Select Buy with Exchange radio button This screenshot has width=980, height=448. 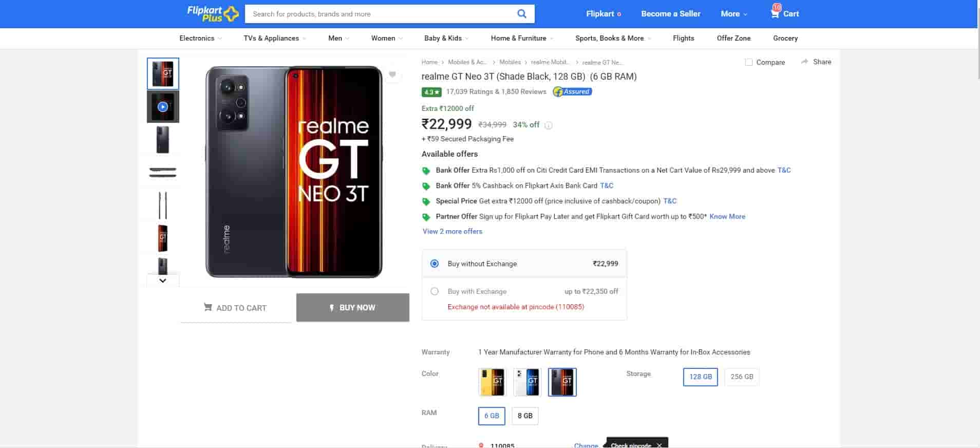[x=435, y=291]
